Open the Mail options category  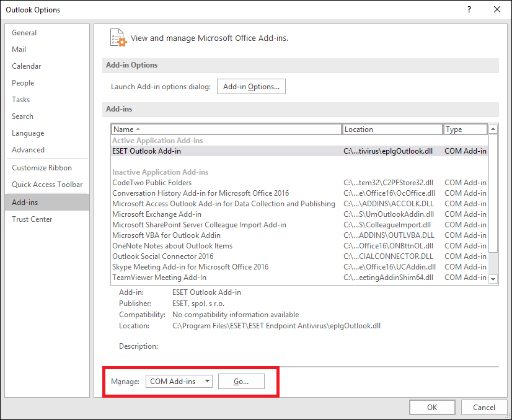click(47, 50)
